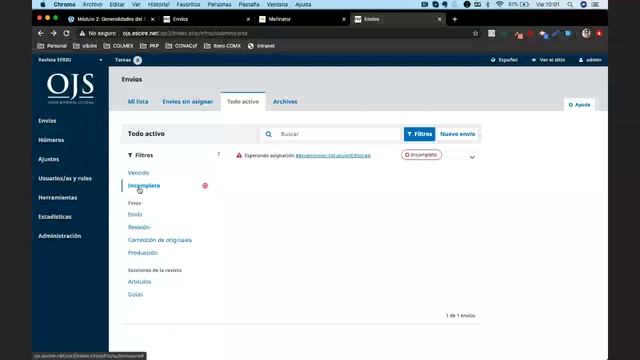Viewport: 640px width, 360px height.
Task: Filter by Producción stage
Action: click(142, 253)
